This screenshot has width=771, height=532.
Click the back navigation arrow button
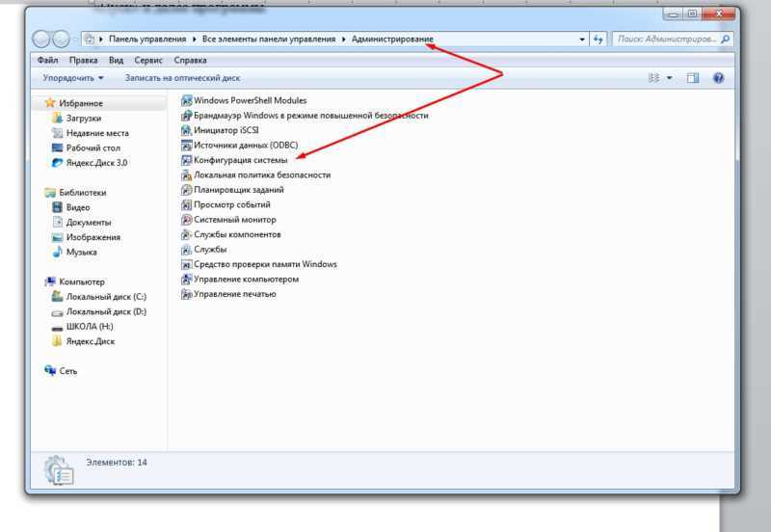pos(40,39)
